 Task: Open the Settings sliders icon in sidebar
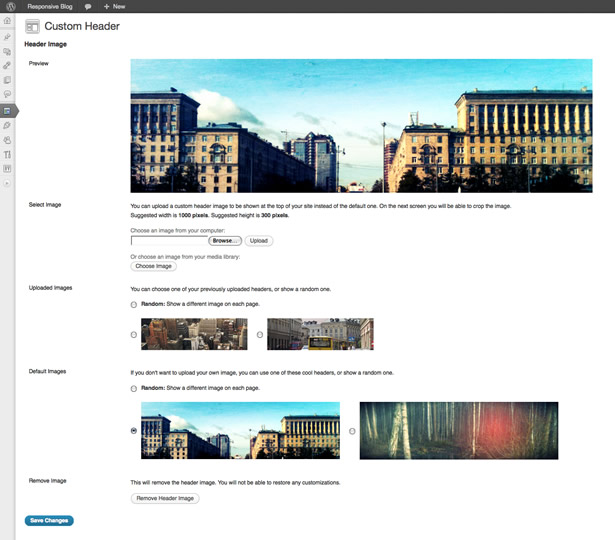click(7, 169)
